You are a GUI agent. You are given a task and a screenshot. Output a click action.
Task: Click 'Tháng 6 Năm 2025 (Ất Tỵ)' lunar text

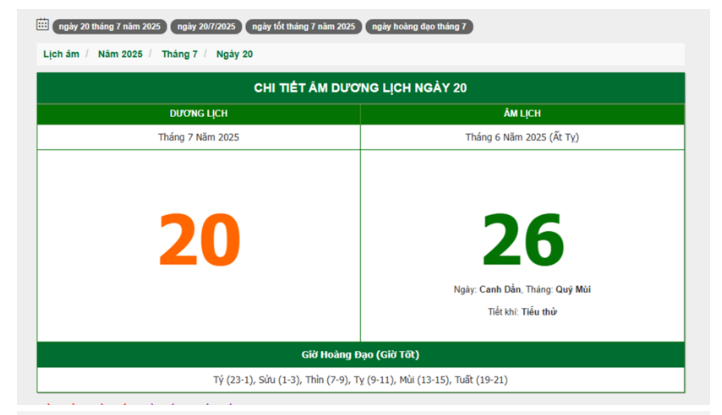[x=523, y=137]
